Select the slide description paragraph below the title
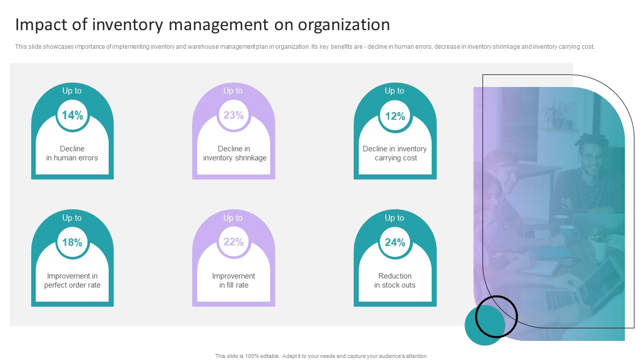 (305, 47)
